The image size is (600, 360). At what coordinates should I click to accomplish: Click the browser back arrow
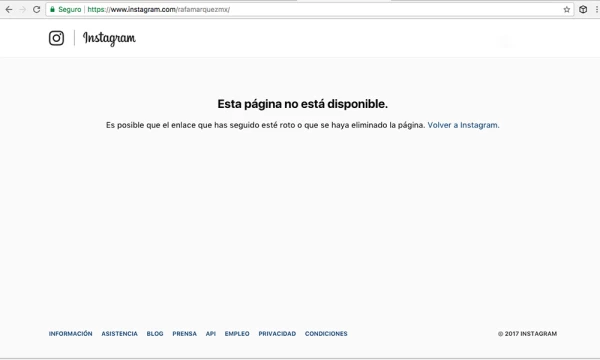[x=8, y=9]
